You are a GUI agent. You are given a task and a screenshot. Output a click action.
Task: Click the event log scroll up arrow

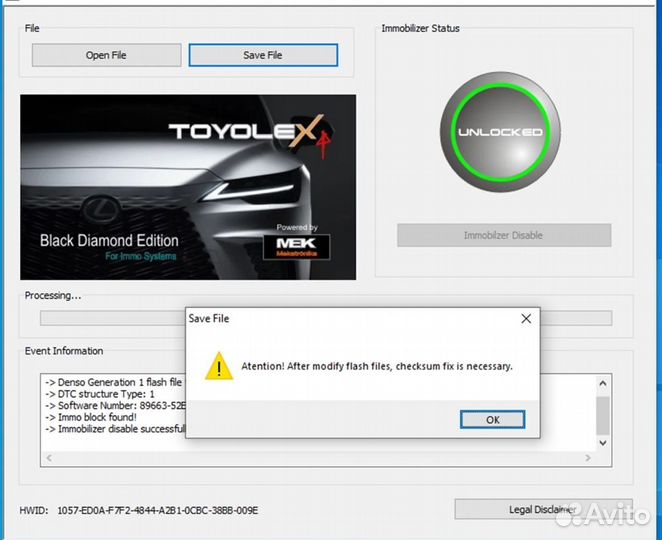tap(603, 383)
